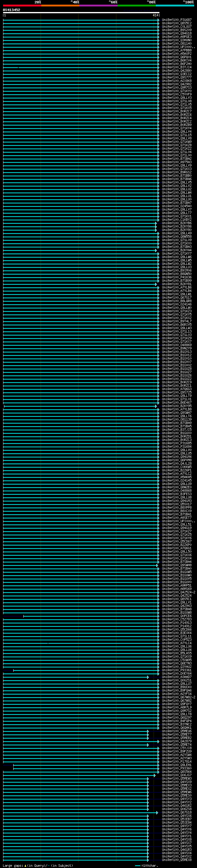Select hit UniRef100_O48869
Image resolution: width=197 pixels, height=868 pixels.
[x=176, y=345]
